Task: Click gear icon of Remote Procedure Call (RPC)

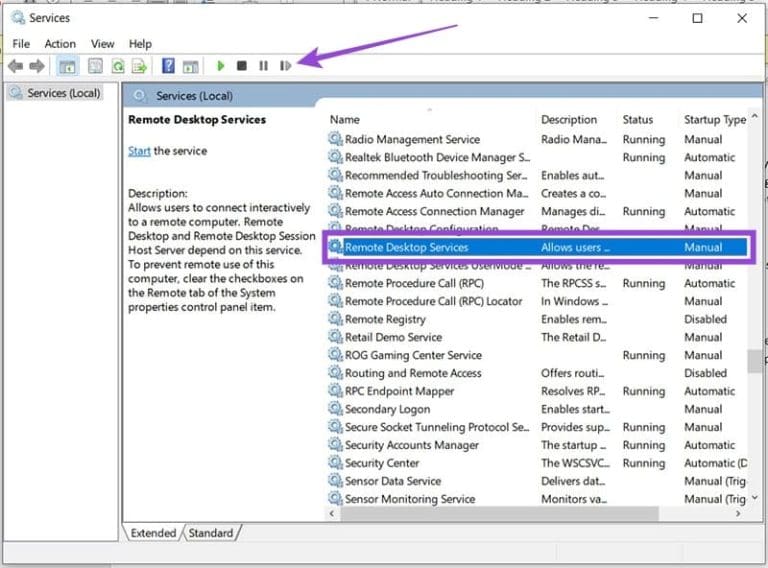Action: 335,283
